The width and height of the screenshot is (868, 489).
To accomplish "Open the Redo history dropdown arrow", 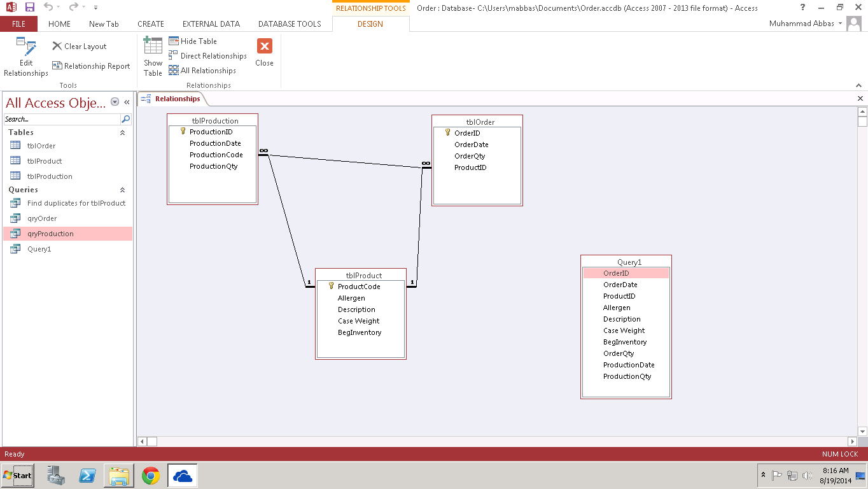I will [83, 8].
